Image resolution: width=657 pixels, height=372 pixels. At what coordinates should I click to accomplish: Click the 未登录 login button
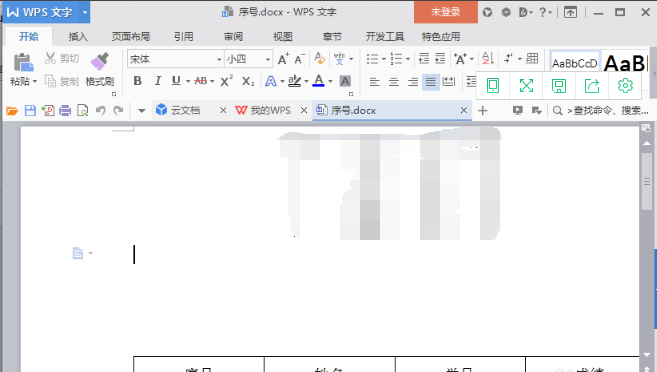click(x=446, y=12)
